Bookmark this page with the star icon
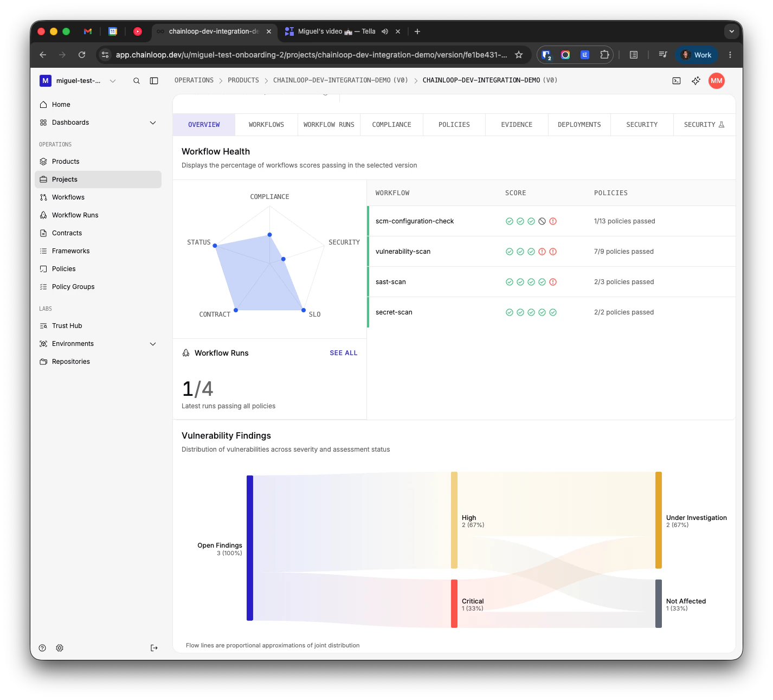The height and width of the screenshot is (700, 773). pos(519,55)
